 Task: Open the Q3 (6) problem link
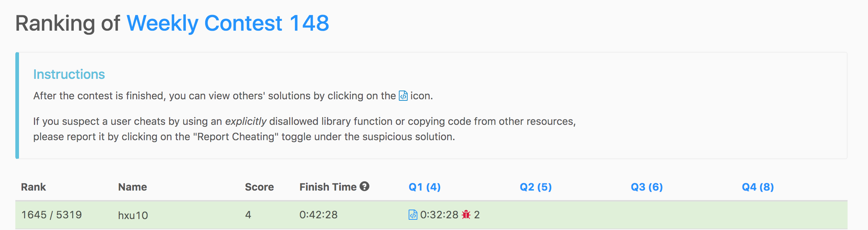(x=646, y=187)
